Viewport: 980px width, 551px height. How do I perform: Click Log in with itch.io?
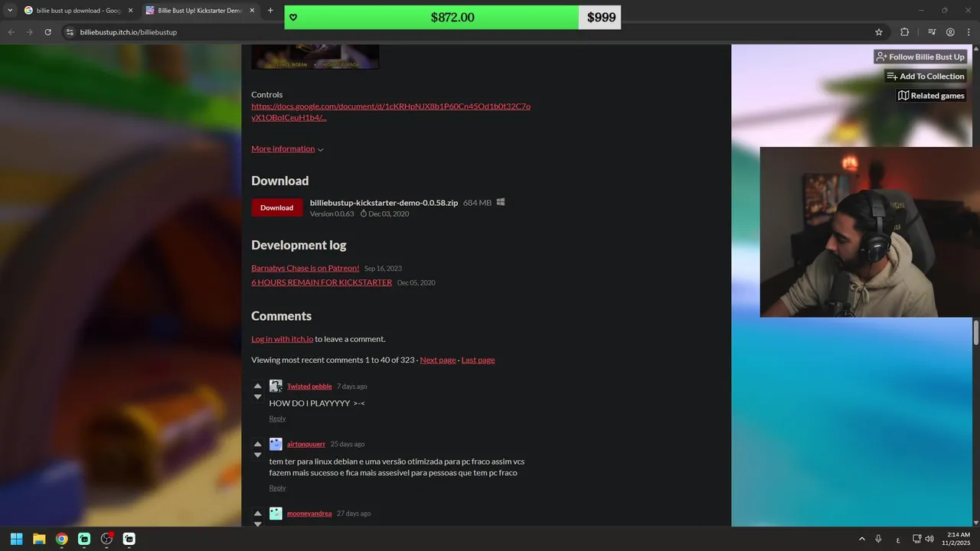point(282,339)
